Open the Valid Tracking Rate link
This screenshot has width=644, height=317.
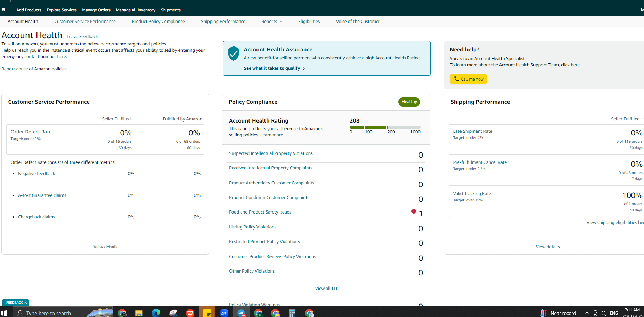tap(472, 194)
